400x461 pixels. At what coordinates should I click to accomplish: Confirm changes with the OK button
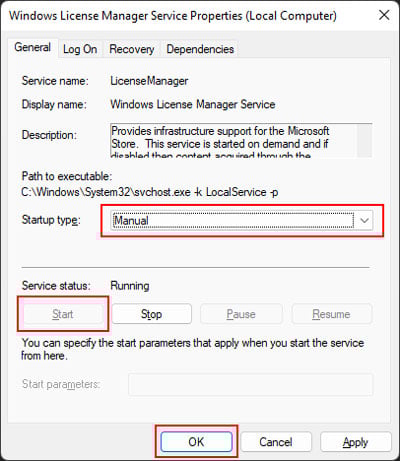196,442
